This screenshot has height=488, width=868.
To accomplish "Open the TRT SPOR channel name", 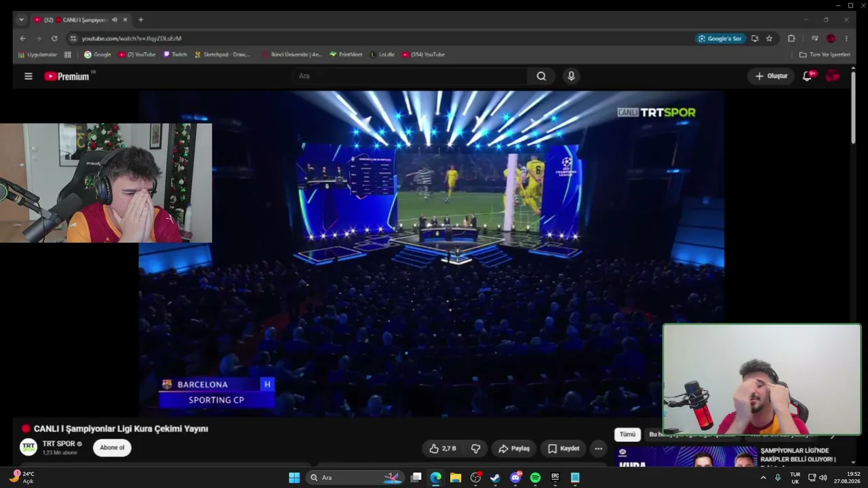I will 58,444.
